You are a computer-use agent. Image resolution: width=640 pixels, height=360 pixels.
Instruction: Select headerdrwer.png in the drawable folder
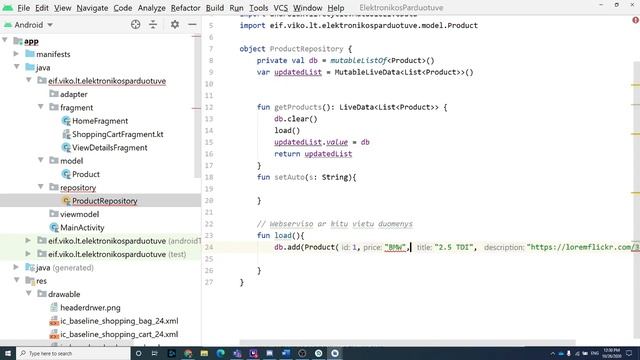coord(90,308)
